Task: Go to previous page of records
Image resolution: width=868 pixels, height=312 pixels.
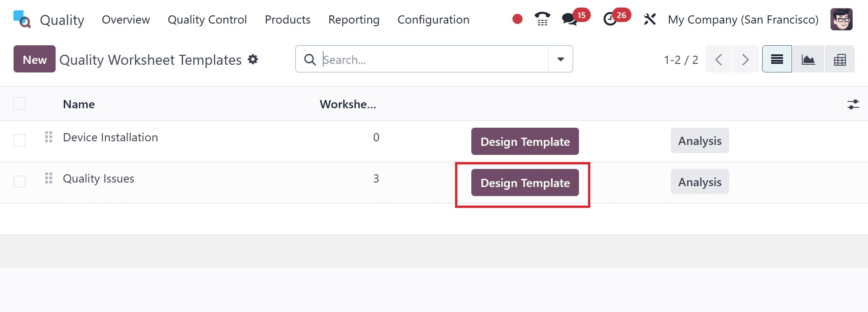Action: point(718,59)
